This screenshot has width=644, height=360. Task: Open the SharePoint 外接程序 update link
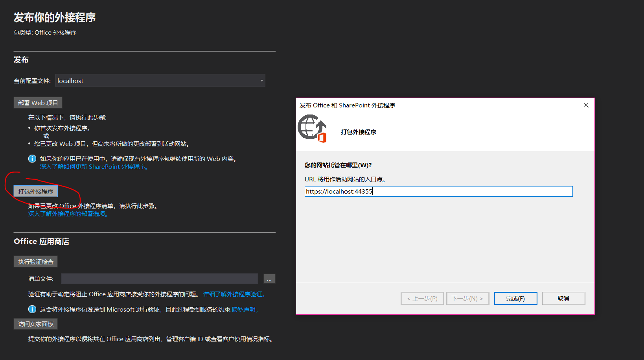coord(94,166)
